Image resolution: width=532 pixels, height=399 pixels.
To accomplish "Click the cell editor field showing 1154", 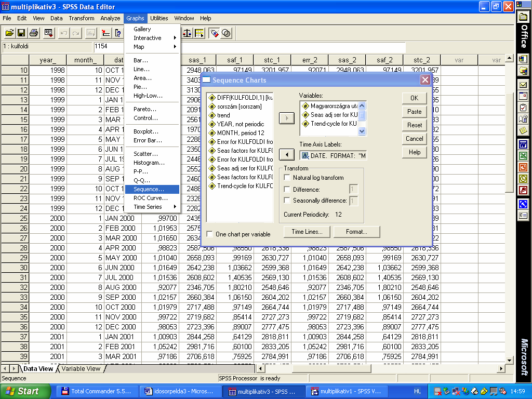I will [x=249, y=46].
